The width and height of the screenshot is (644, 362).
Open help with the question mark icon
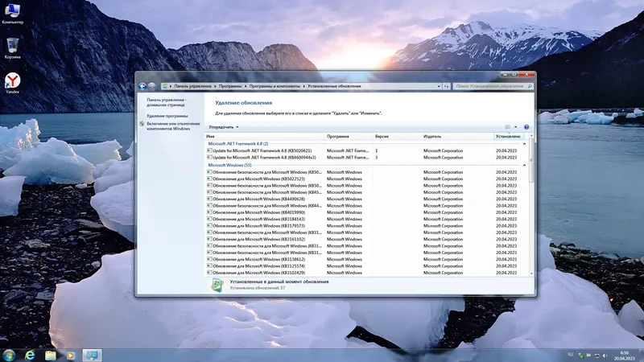526,127
